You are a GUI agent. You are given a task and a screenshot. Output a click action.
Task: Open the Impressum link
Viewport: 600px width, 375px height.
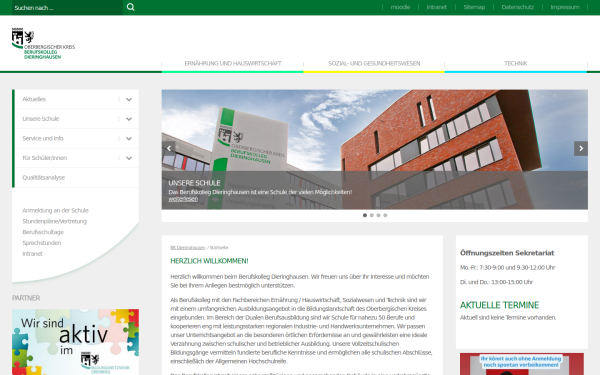click(565, 7)
